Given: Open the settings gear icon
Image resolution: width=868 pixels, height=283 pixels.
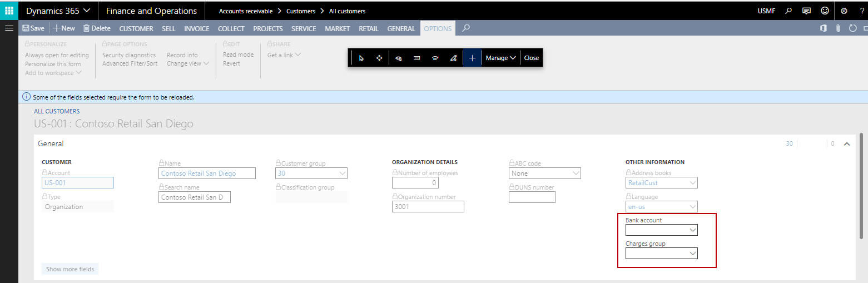Looking at the screenshot, I should [x=844, y=11].
